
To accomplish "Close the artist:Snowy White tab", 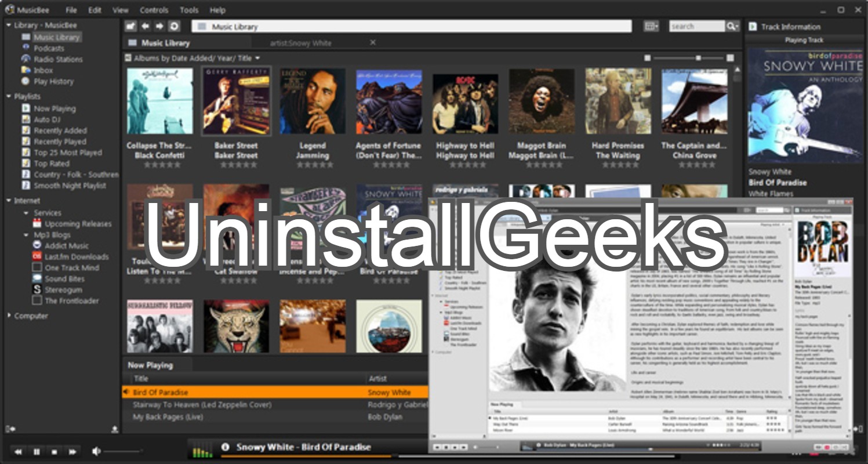I will point(373,42).
